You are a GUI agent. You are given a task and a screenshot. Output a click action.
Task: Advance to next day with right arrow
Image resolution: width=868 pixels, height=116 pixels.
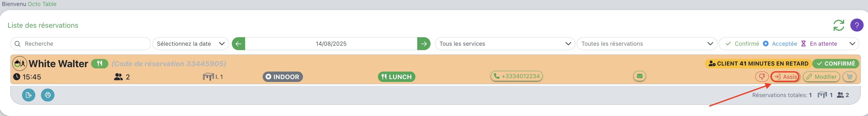click(424, 44)
